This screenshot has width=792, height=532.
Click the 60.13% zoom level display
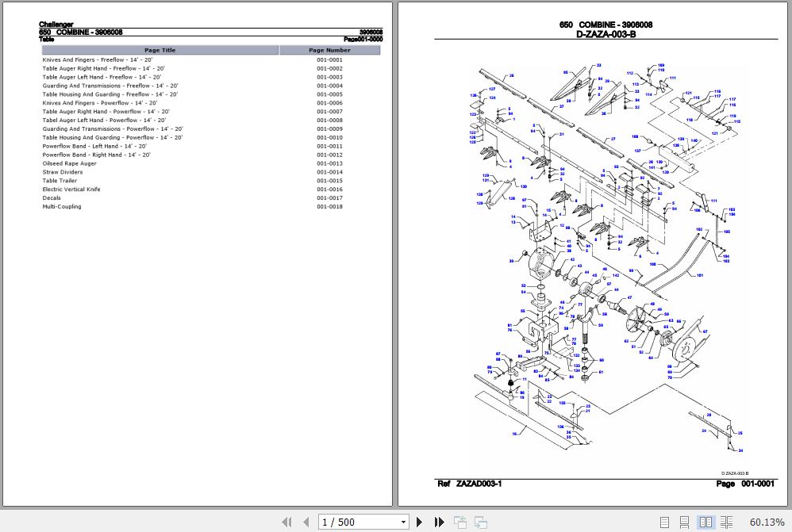(767, 522)
